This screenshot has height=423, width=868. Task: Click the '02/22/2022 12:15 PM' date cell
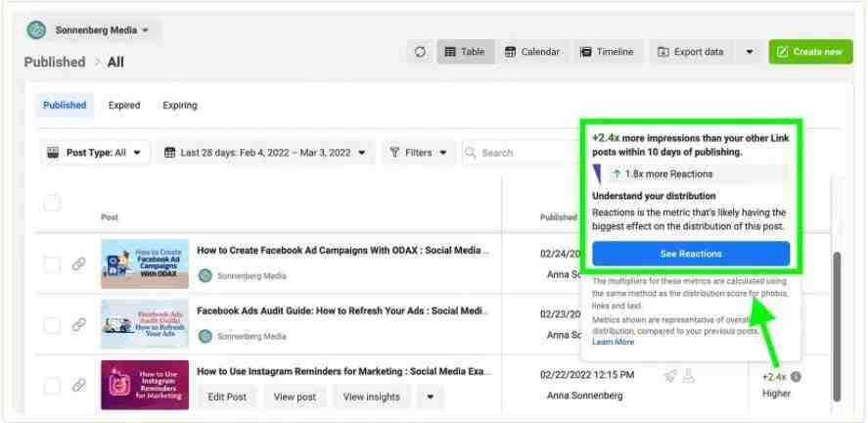click(587, 375)
